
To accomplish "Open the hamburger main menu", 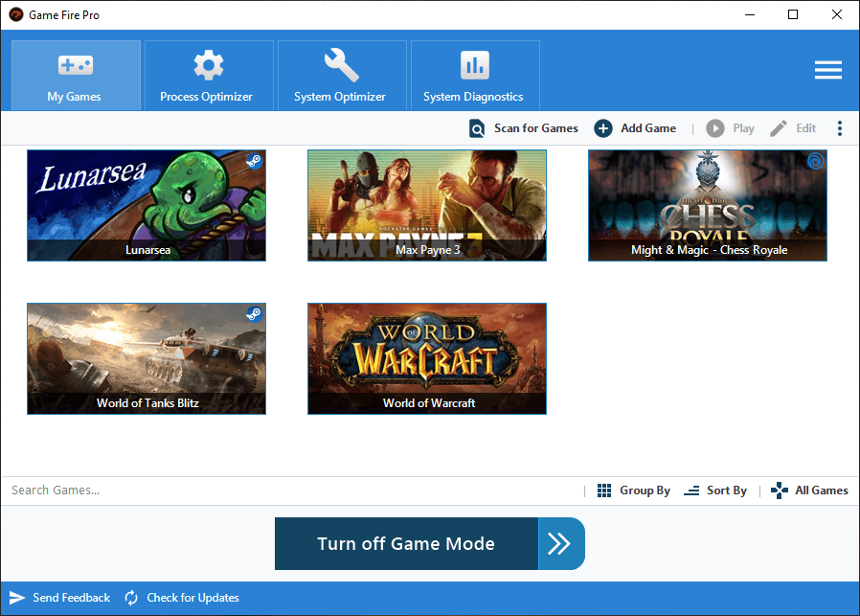I will click(x=827, y=70).
